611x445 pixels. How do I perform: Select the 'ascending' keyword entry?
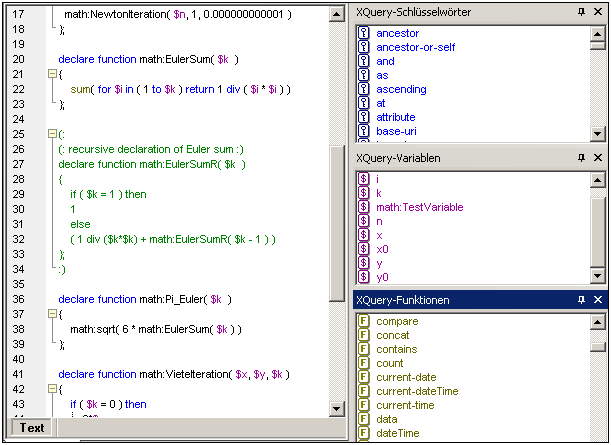401,89
